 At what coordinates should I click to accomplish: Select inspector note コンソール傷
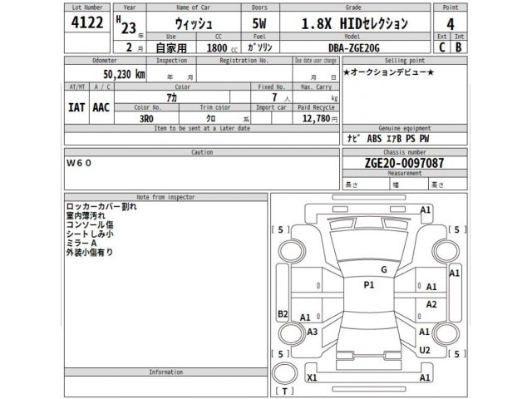90,224
